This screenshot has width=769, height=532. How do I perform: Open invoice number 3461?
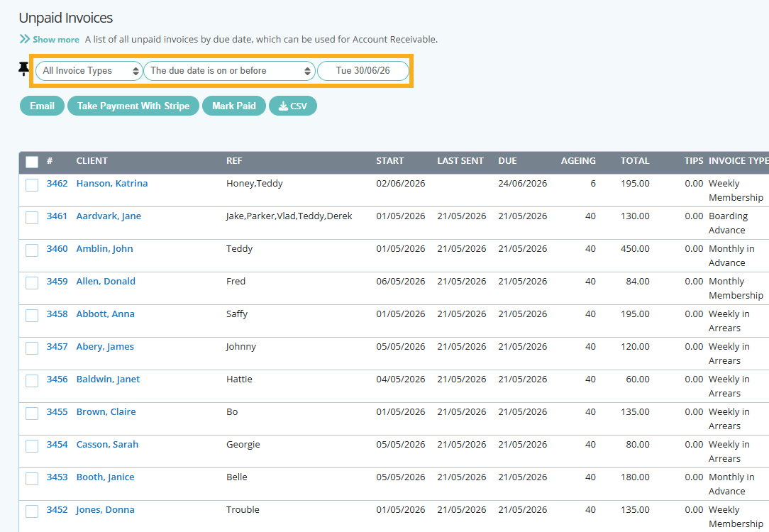pyautogui.click(x=57, y=216)
